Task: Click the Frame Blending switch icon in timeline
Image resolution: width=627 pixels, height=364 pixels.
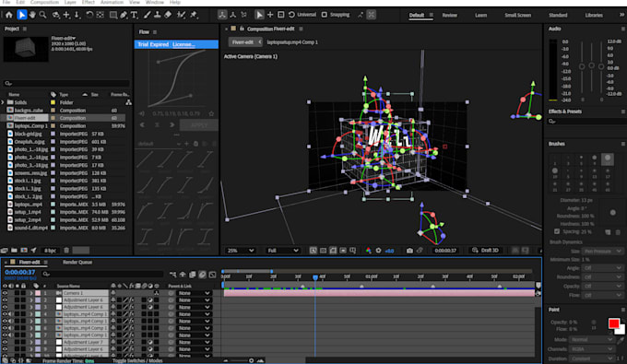Action: click(193, 274)
